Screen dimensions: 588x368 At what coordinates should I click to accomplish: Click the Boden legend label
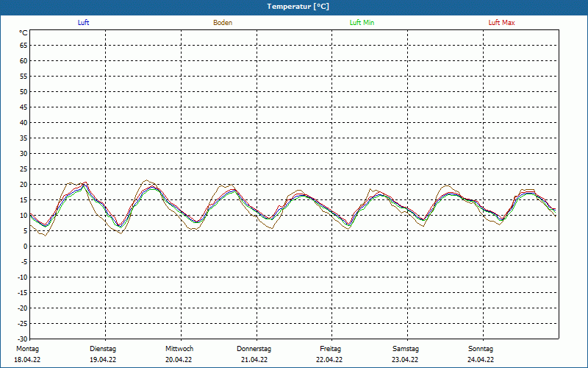click(x=223, y=23)
